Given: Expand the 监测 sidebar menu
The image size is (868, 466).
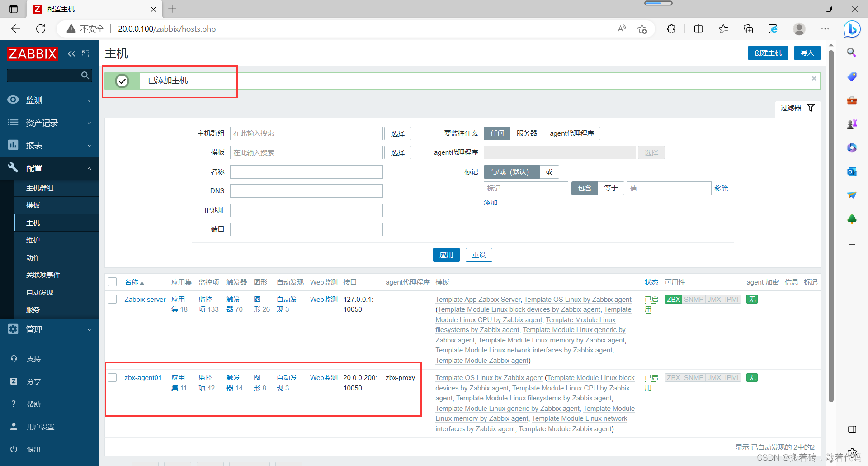Looking at the screenshot, I should [x=49, y=100].
